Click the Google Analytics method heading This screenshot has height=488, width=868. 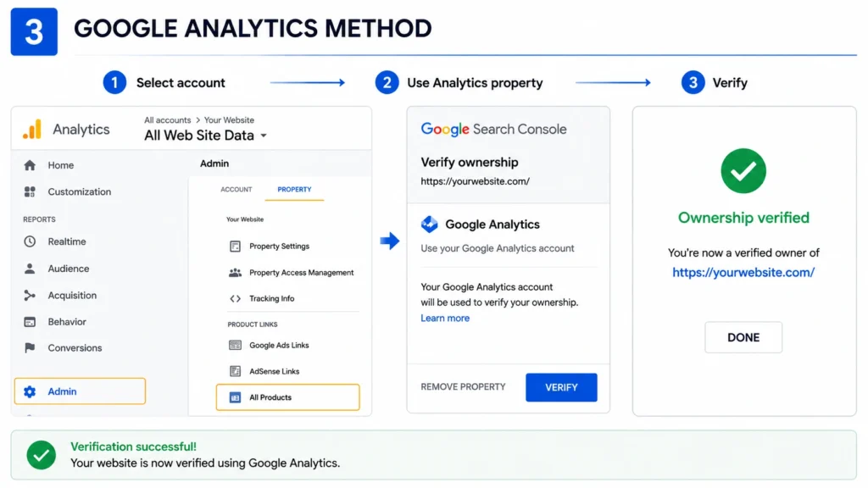tap(492, 224)
